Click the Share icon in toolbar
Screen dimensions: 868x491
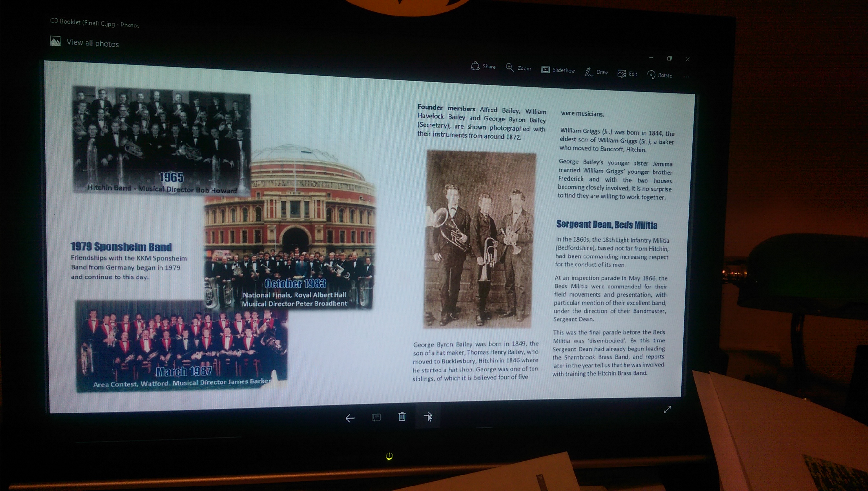pos(475,66)
